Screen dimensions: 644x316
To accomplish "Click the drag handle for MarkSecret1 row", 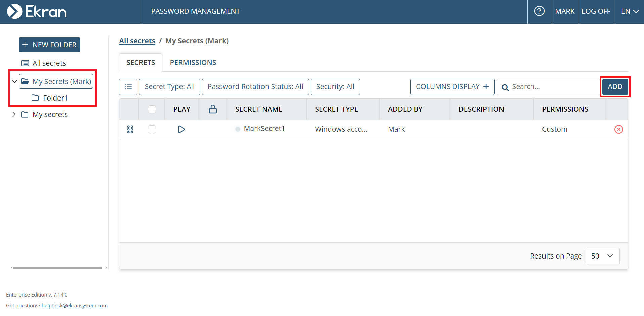I will (130, 129).
